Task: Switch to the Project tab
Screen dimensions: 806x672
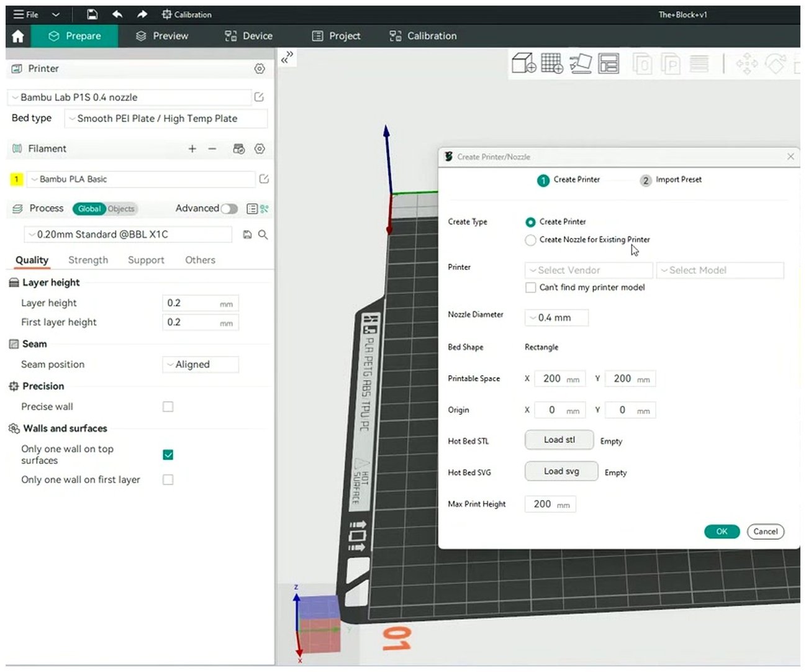Action: (336, 36)
